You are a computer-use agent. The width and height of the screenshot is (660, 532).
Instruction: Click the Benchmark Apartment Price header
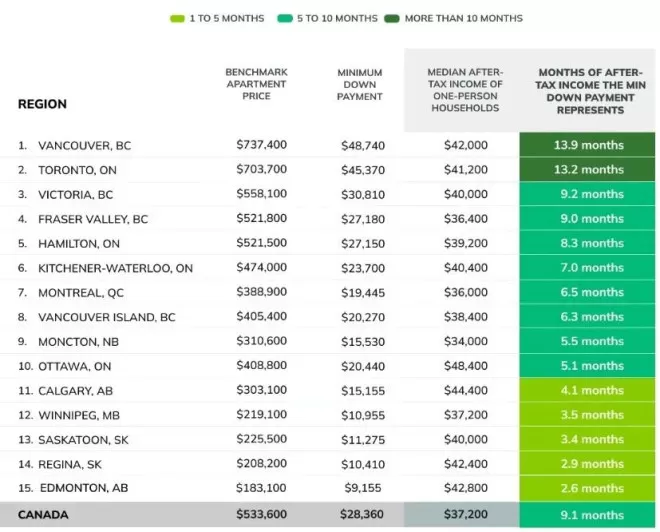pos(256,84)
